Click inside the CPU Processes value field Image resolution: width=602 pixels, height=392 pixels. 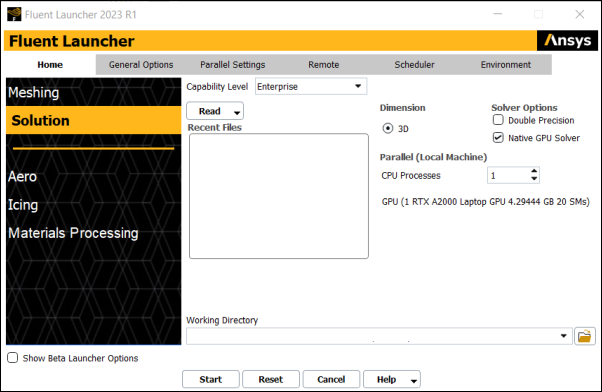508,175
